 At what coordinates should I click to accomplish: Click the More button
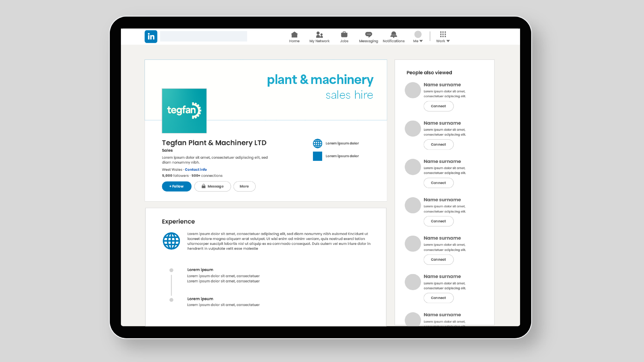click(244, 186)
